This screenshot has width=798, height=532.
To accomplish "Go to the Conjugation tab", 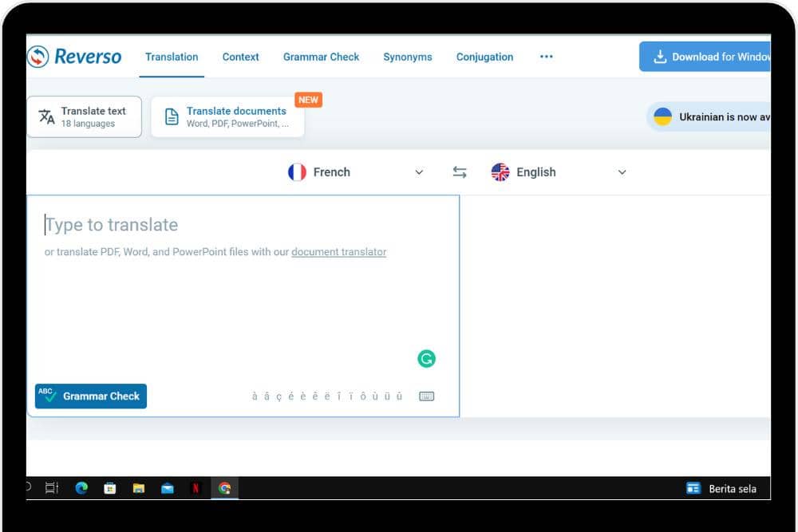I will [484, 57].
